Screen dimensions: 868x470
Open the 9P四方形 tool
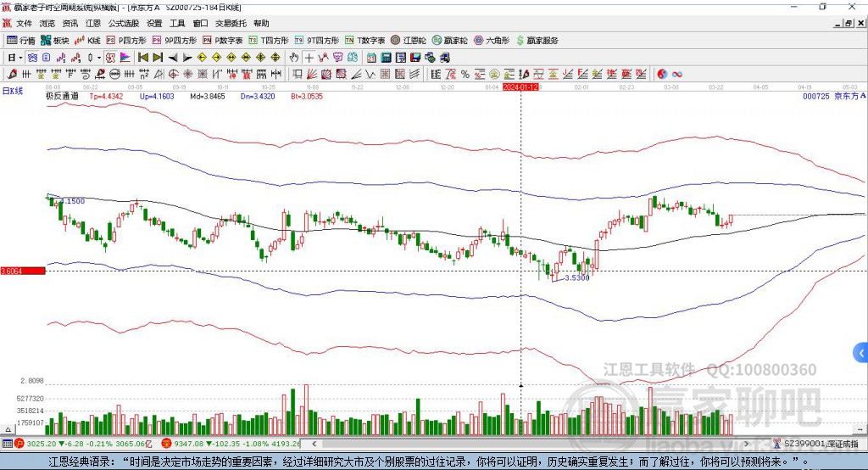click(175, 41)
